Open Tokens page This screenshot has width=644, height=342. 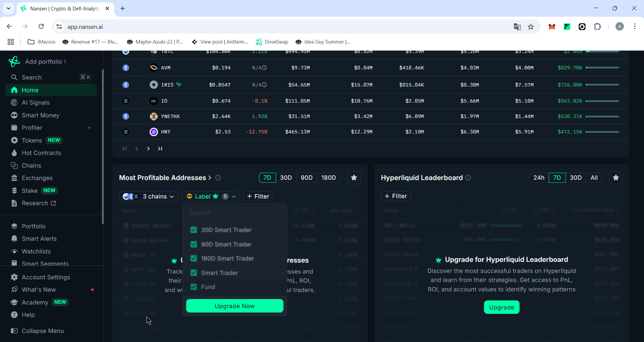[32, 140]
